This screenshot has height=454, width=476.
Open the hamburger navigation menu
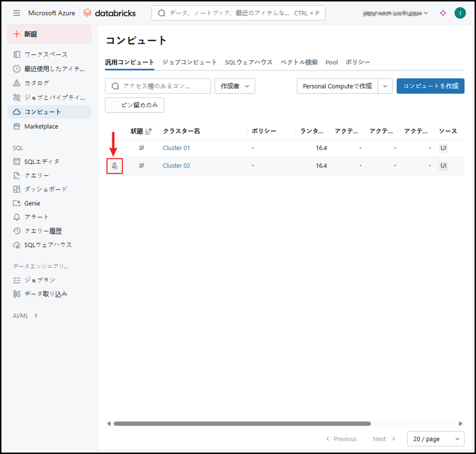[17, 13]
